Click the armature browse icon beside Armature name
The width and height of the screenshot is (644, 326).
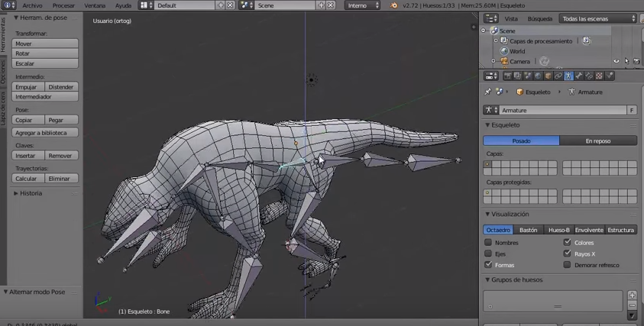point(491,110)
